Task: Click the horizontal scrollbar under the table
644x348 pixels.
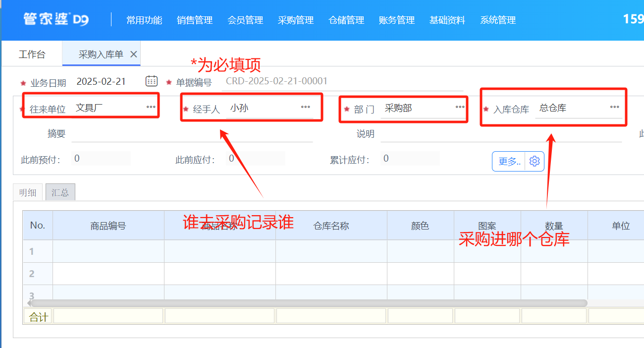Action: (x=307, y=303)
